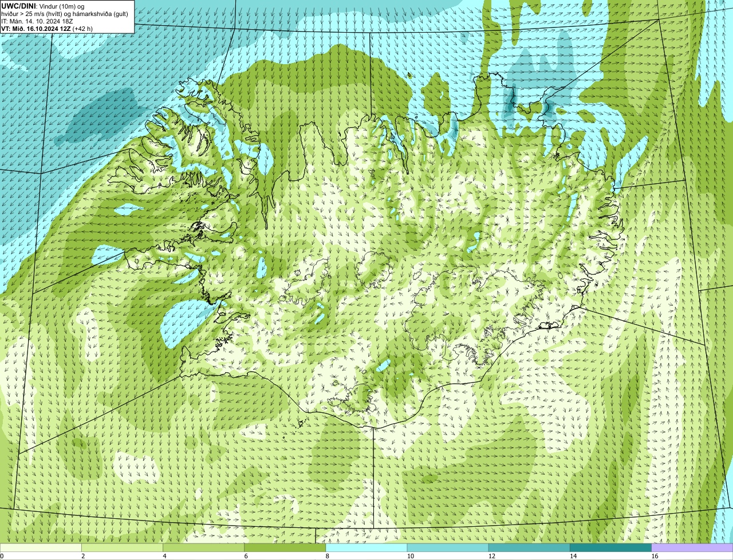Image resolution: width=733 pixels, height=560 pixels.
Task: Click the scale label '0'
Action: [x=2, y=556]
